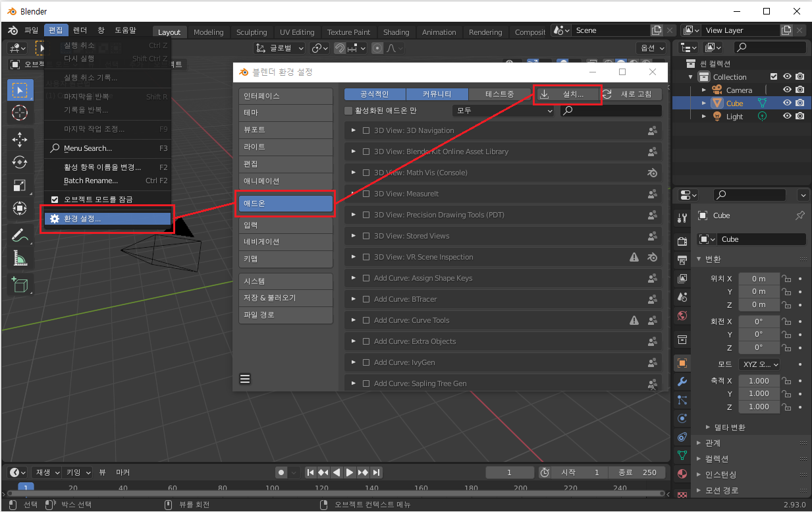Click the pin icon beside Cube
Image resolution: width=812 pixels, height=512 pixels.
coord(800,215)
